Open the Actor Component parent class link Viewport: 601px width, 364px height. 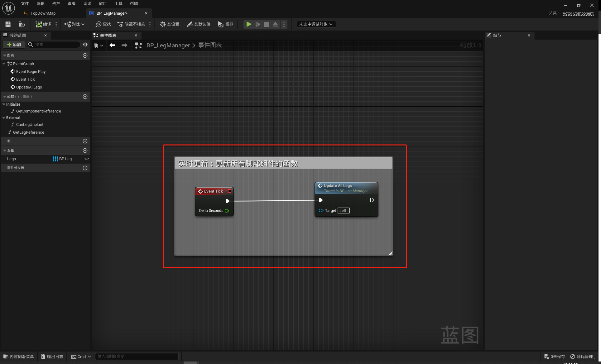tap(578, 13)
